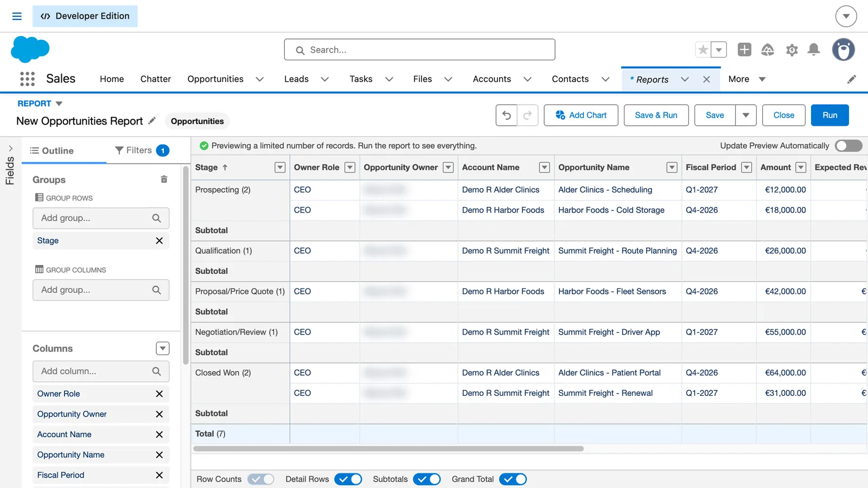Toggle Grand Total switch
Screen dimensions: 868x488
(513, 479)
